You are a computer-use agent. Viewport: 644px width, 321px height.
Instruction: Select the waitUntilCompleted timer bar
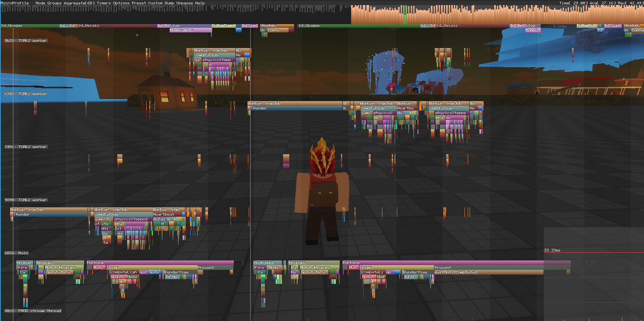pos(489,272)
